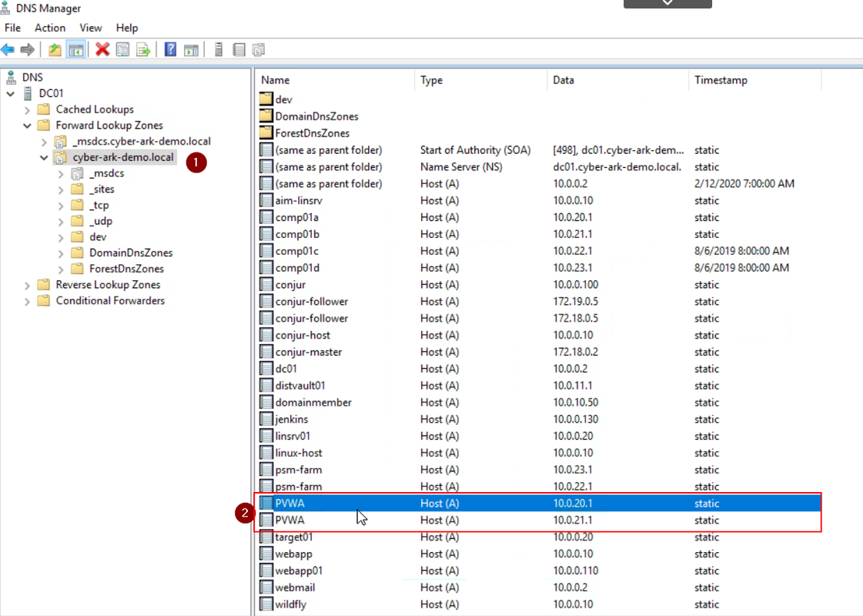Viewport: 863px width, 616px height.
Task: Expand the ForestDnsZones tree node
Action: (61, 269)
